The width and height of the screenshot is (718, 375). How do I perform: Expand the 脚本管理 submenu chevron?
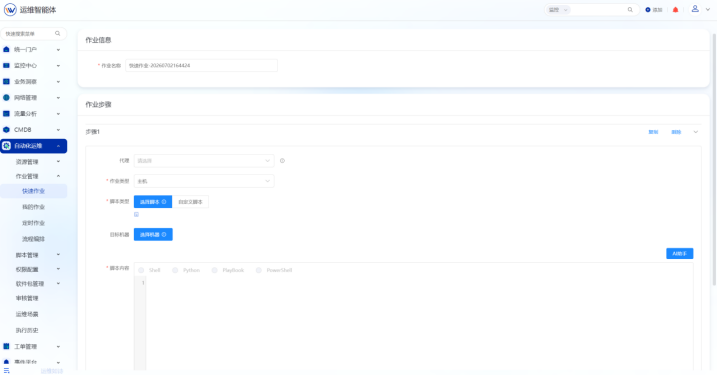(x=58, y=255)
